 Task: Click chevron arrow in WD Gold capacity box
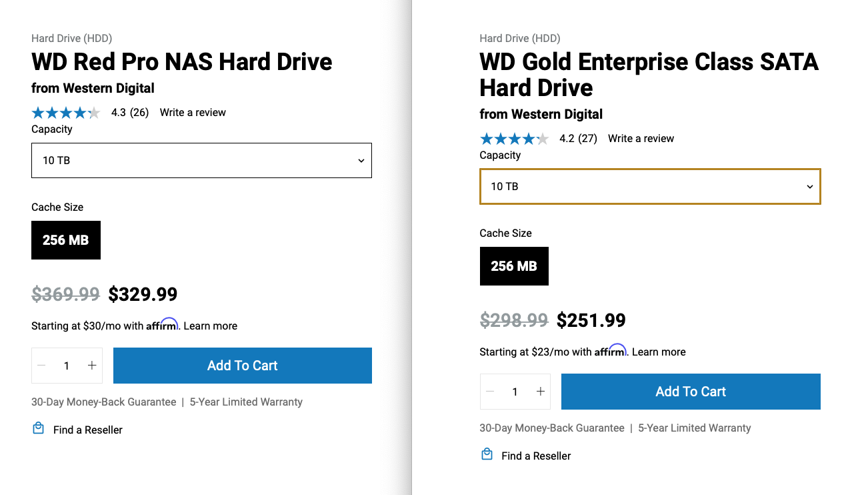[810, 187]
